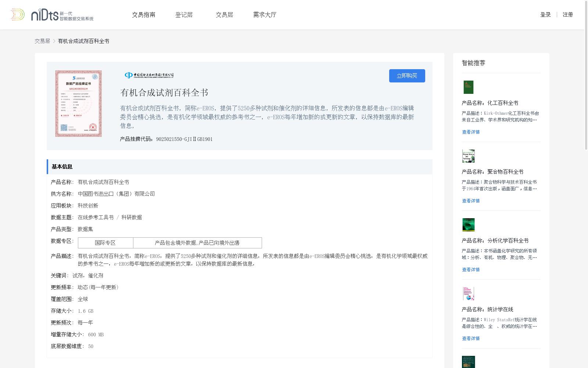The width and height of the screenshot is (588, 368).
Task: Click supplier name 中国图书进出口（集团）有限公司
Action: pos(116,194)
